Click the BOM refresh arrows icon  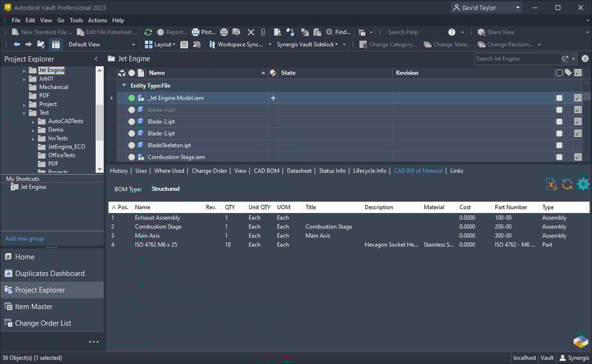point(567,184)
